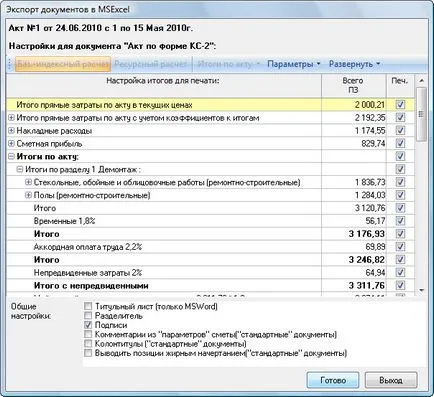Uncheck print box for Итоги по акту row

click(400, 156)
